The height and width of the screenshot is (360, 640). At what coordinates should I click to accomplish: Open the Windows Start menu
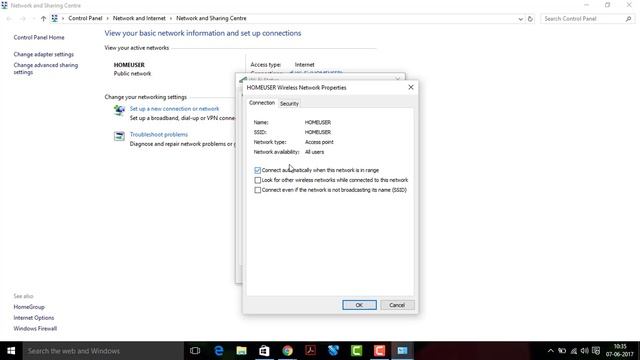11,351
